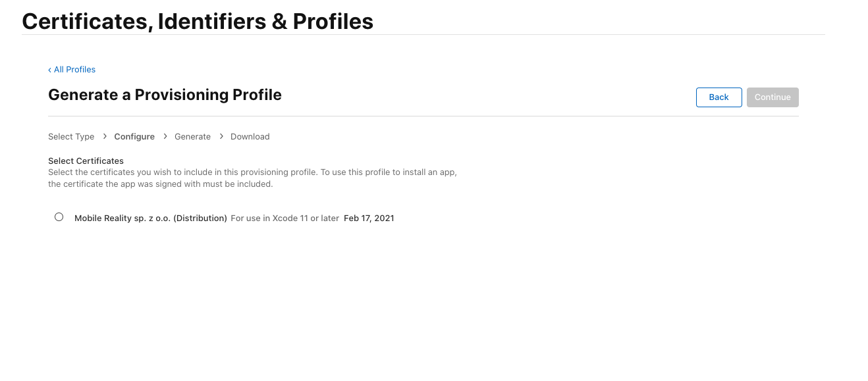The width and height of the screenshot is (868, 381).
Task: Click the Configure step in the breadcrumb
Action: coord(134,137)
